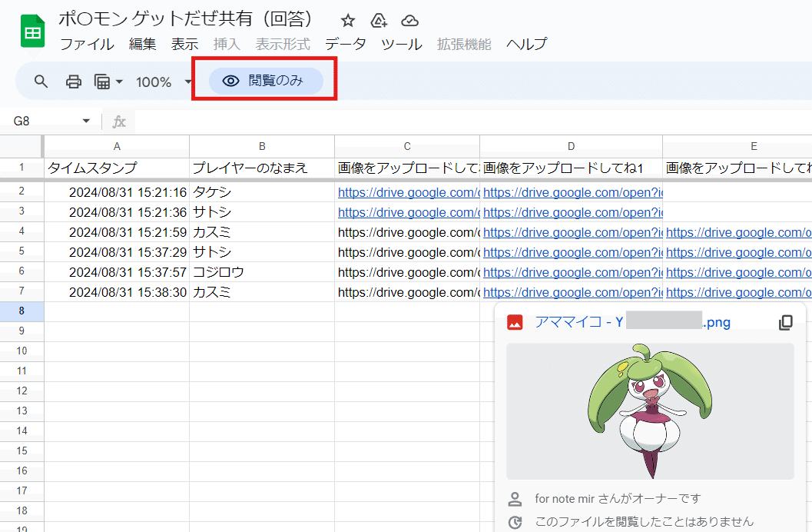Viewport: 812px width, 532px height.
Task: Open コジロウ row column D Drive link
Action: click(x=573, y=272)
